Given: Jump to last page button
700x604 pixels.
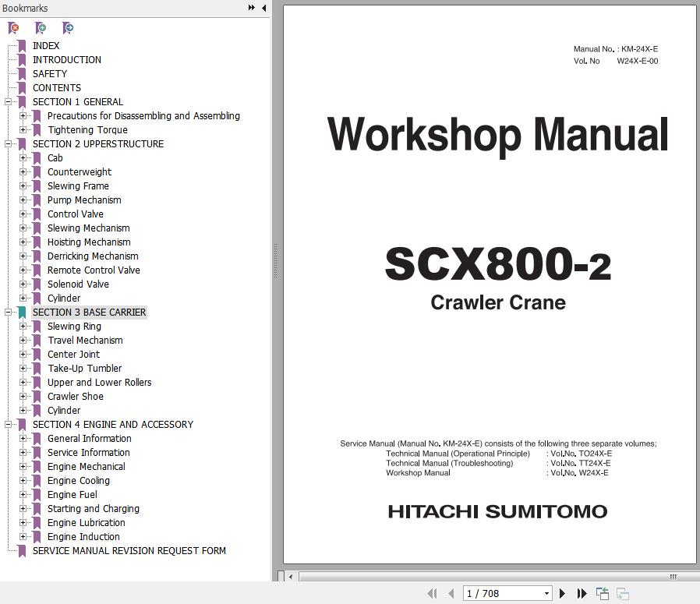Looking at the screenshot, I should pyautogui.click(x=582, y=593).
